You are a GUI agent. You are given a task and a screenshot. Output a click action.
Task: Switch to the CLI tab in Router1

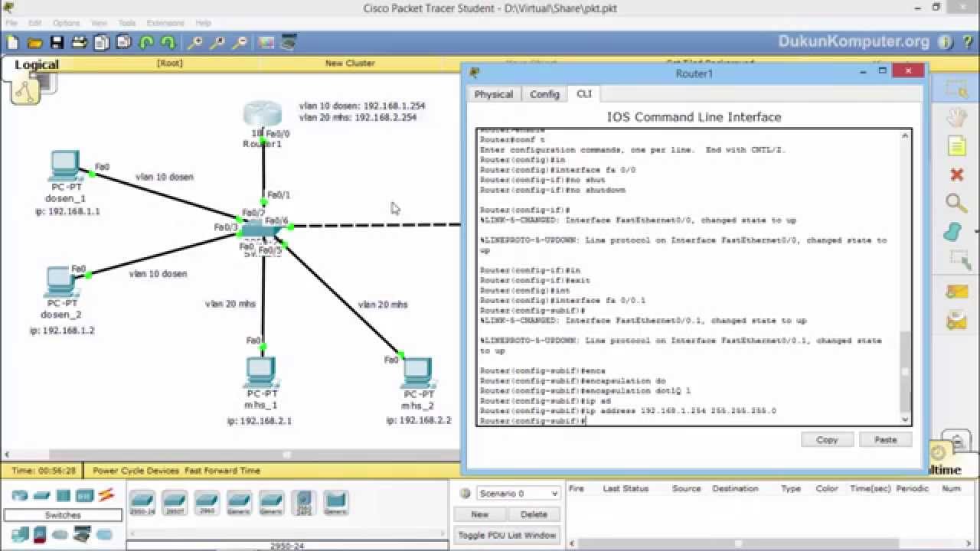coord(584,93)
